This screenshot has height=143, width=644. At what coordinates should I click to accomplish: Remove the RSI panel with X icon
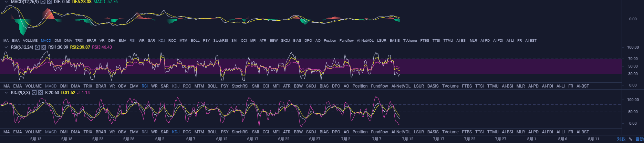coord(44,47)
